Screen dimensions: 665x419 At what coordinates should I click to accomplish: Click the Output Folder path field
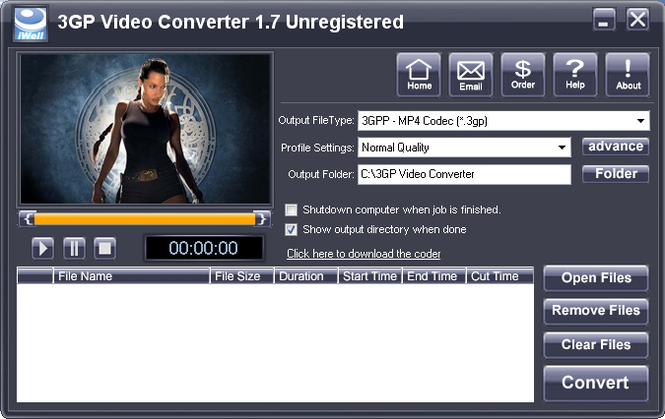click(x=464, y=174)
